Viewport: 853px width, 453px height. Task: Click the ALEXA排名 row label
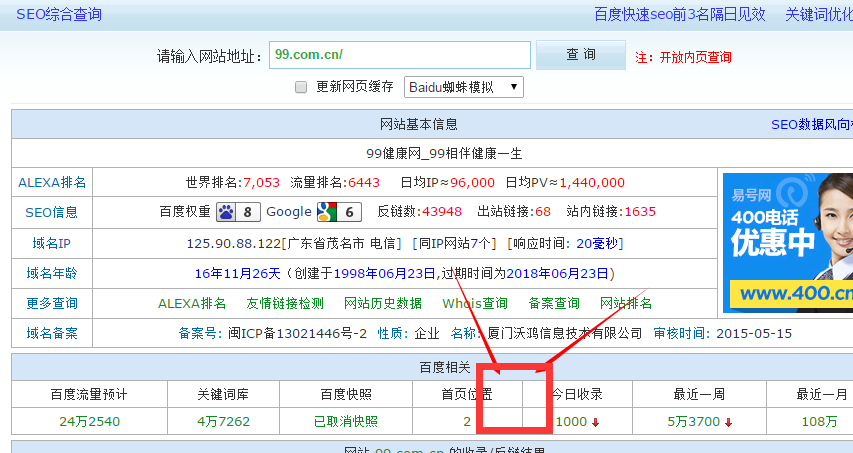pos(52,182)
